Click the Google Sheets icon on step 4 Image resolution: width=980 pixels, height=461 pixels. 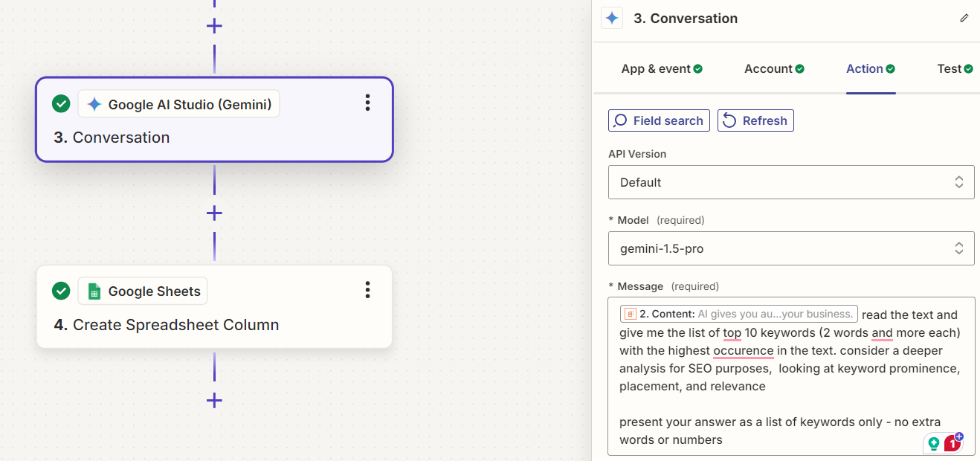tap(94, 291)
